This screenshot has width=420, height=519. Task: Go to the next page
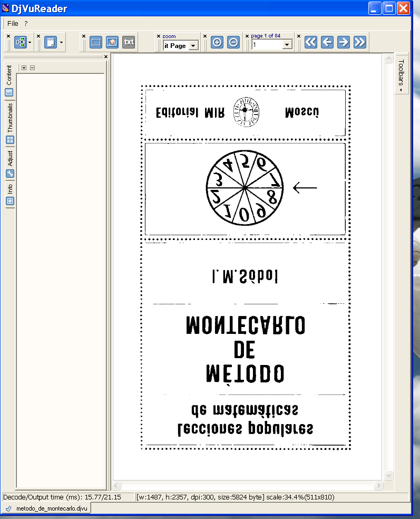coord(343,42)
